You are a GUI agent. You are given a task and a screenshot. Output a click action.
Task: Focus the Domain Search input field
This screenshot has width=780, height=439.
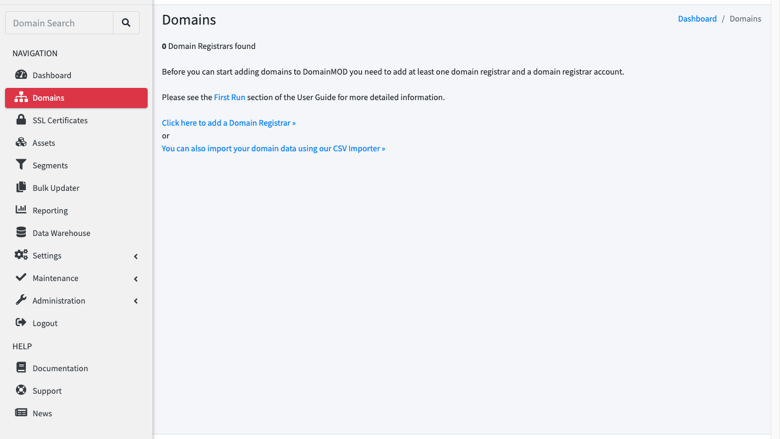pyautogui.click(x=59, y=23)
